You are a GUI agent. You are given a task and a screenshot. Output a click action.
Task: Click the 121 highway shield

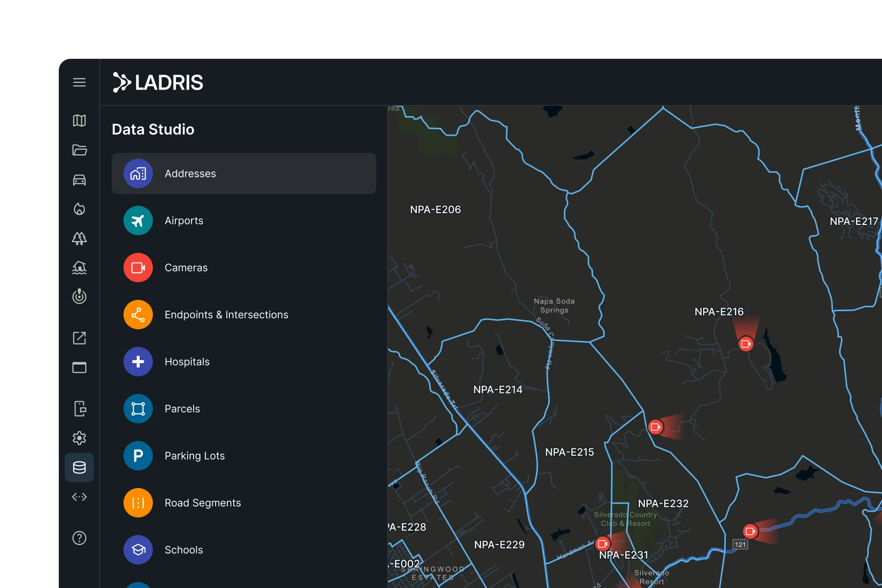coord(740,544)
